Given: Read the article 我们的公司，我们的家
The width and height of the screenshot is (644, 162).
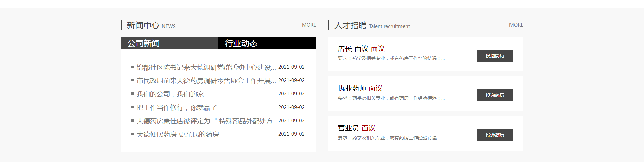Looking at the screenshot, I should [x=170, y=94].
